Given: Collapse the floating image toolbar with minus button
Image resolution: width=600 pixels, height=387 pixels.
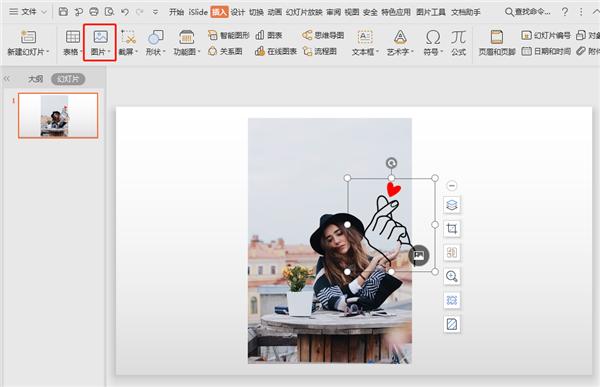Looking at the screenshot, I should (452, 186).
